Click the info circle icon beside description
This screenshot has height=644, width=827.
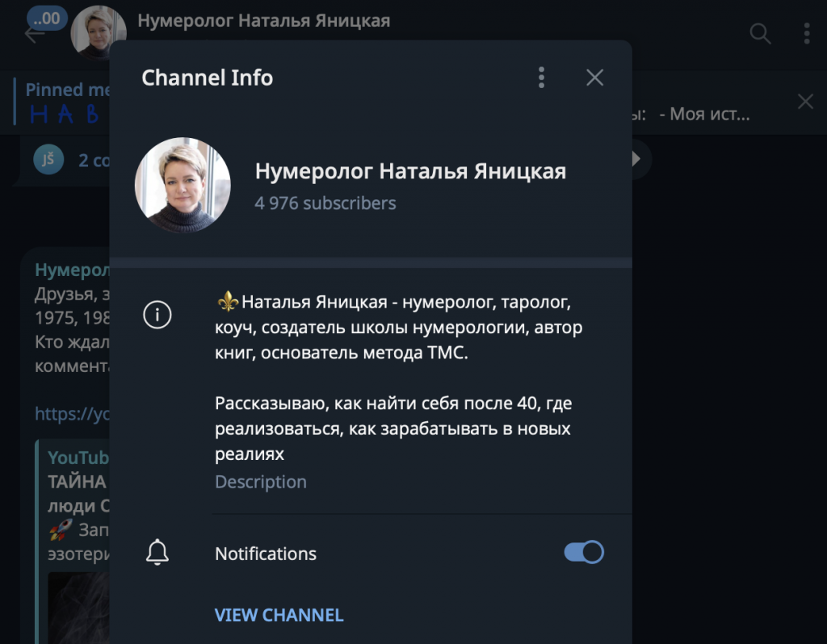click(x=157, y=315)
